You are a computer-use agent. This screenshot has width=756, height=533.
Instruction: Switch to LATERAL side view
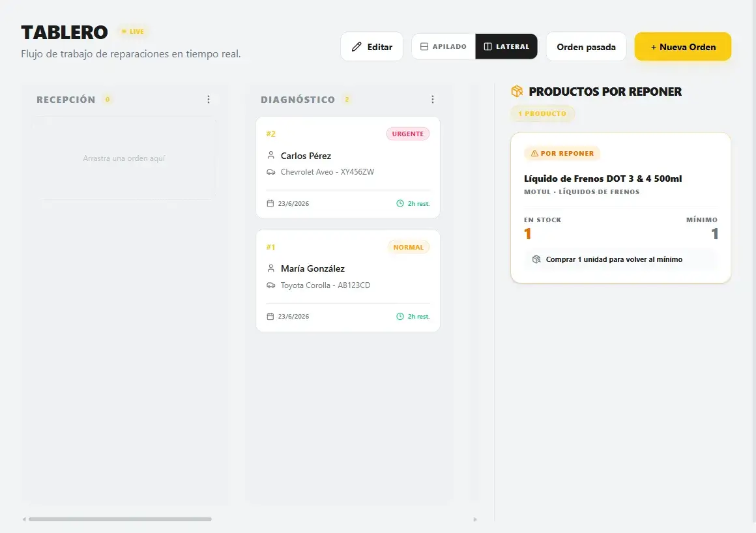tap(506, 47)
